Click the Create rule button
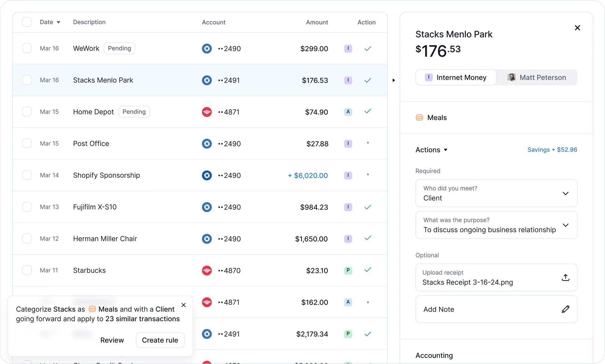605x364 pixels. click(x=160, y=340)
